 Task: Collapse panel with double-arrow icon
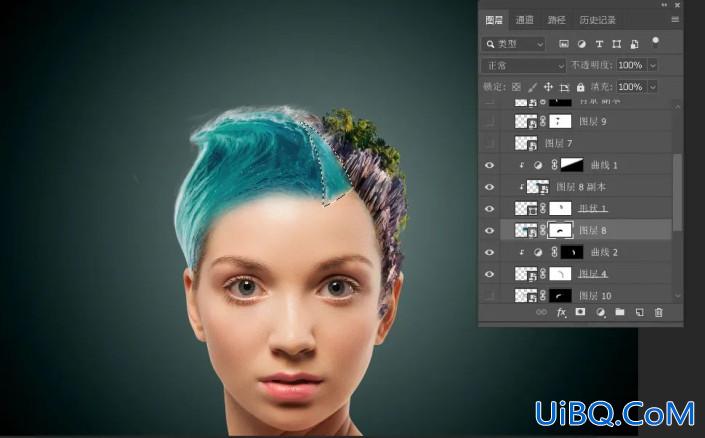[664, 5]
